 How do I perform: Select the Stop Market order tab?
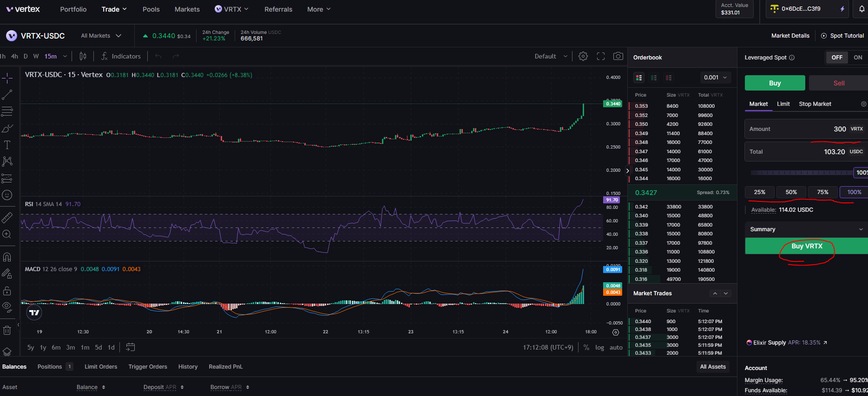click(x=815, y=104)
